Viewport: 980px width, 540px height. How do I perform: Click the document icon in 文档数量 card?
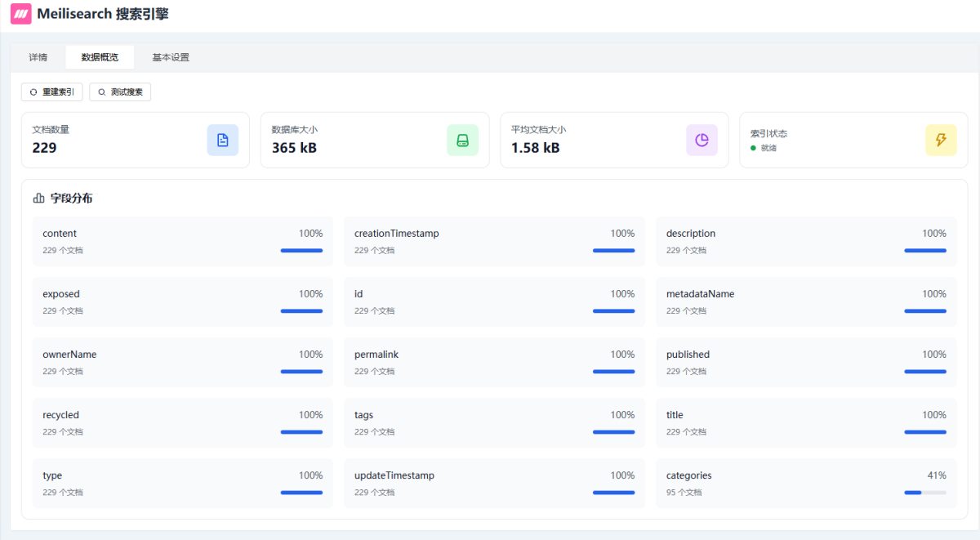(222, 140)
